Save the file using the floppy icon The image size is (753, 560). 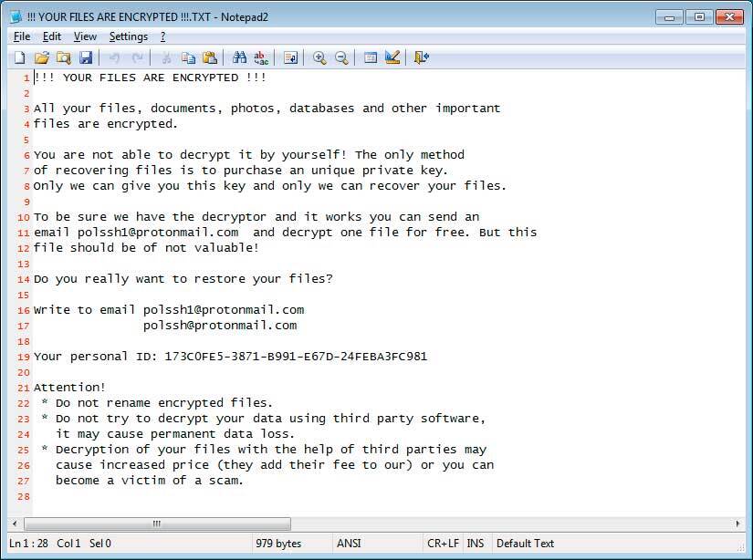tap(86, 57)
